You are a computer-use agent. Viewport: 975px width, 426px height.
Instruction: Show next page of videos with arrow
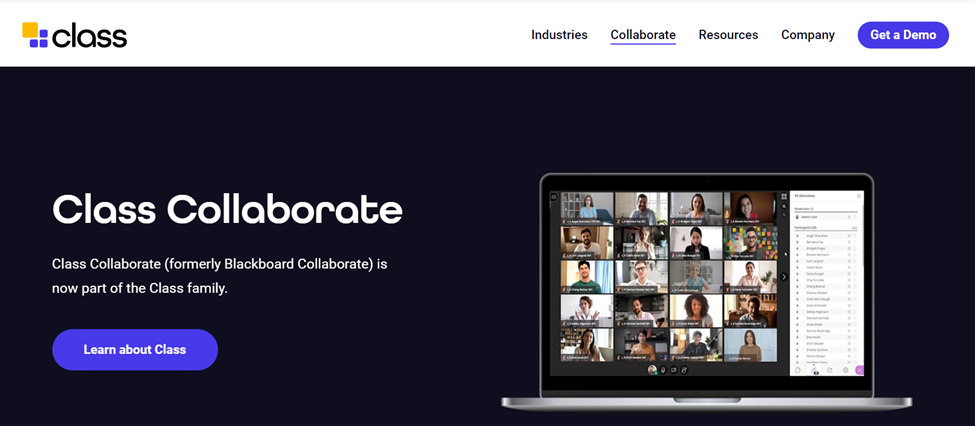(784, 277)
